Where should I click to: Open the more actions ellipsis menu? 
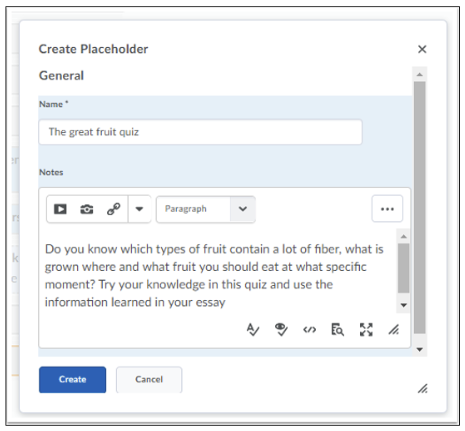tap(387, 209)
